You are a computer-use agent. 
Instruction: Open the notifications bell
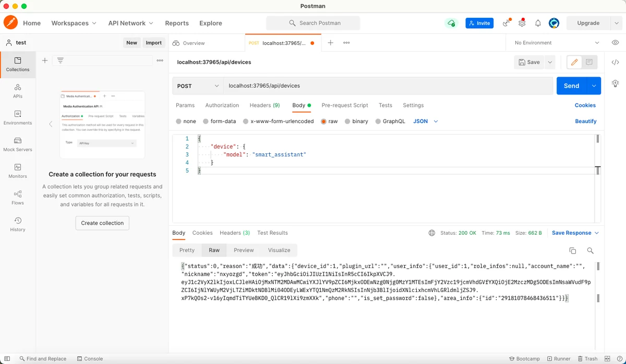538,23
